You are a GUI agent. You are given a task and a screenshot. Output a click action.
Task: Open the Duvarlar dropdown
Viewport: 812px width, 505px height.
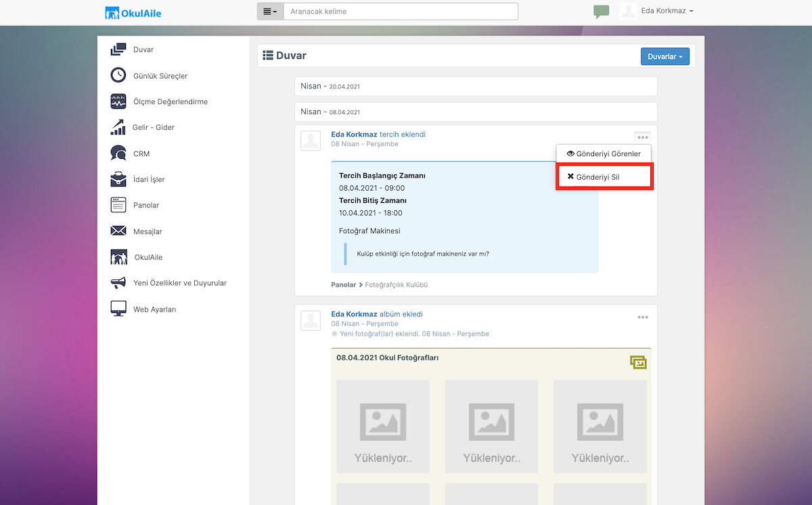point(665,57)
